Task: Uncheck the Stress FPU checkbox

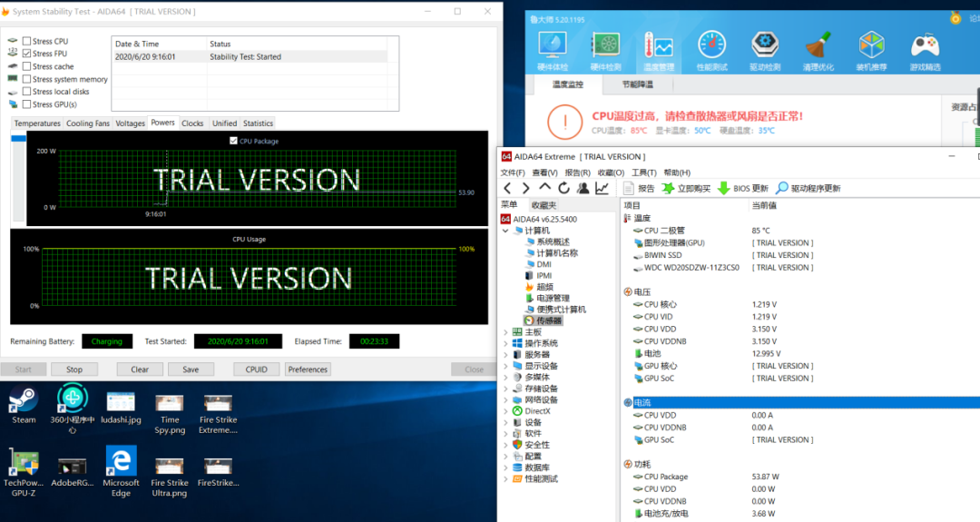Action: tap(26, 54)
